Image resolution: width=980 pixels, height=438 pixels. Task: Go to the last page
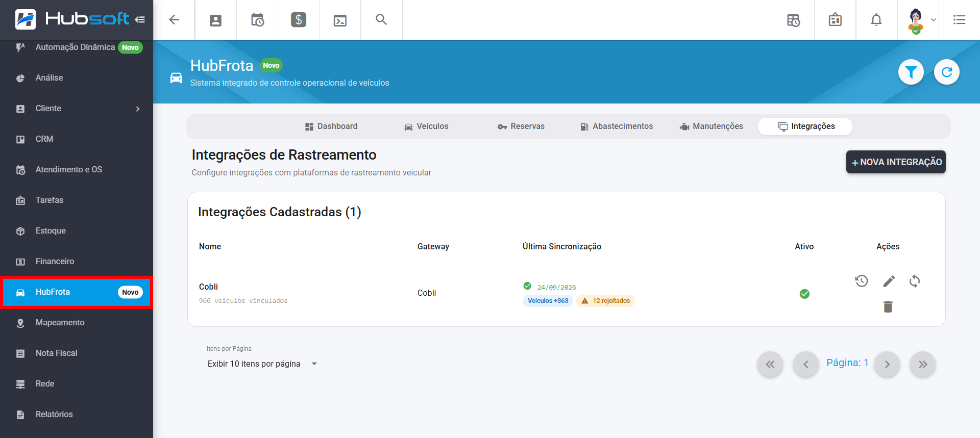pyautogui.click(x=923, y=364)
